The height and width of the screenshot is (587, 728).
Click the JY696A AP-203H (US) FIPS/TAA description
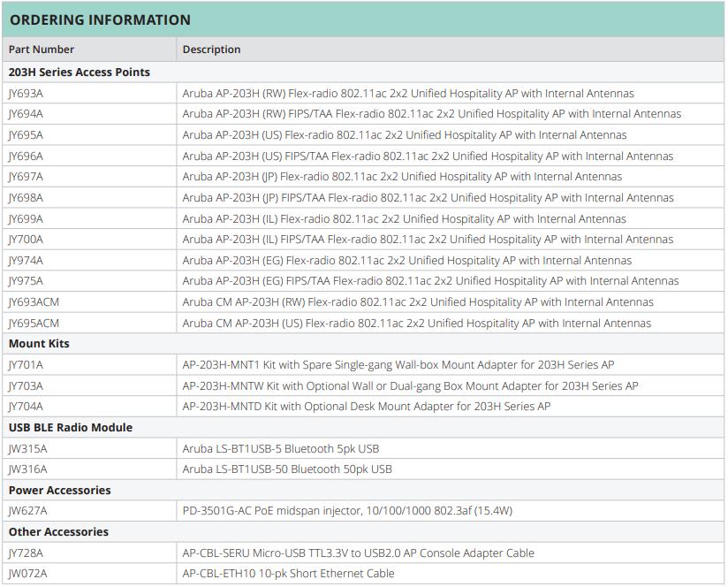428,156
